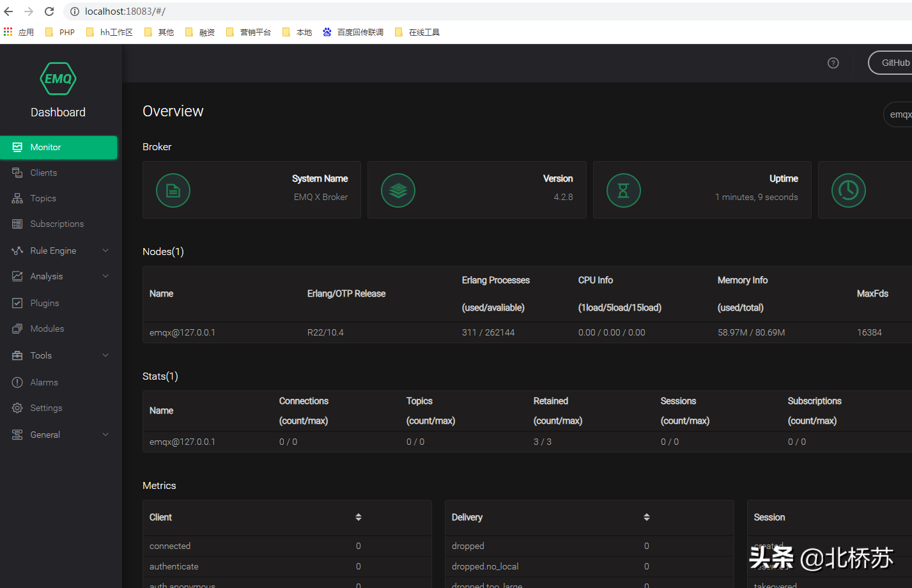Click the System Name document icon
912x588 pixels.
(173, 190)
